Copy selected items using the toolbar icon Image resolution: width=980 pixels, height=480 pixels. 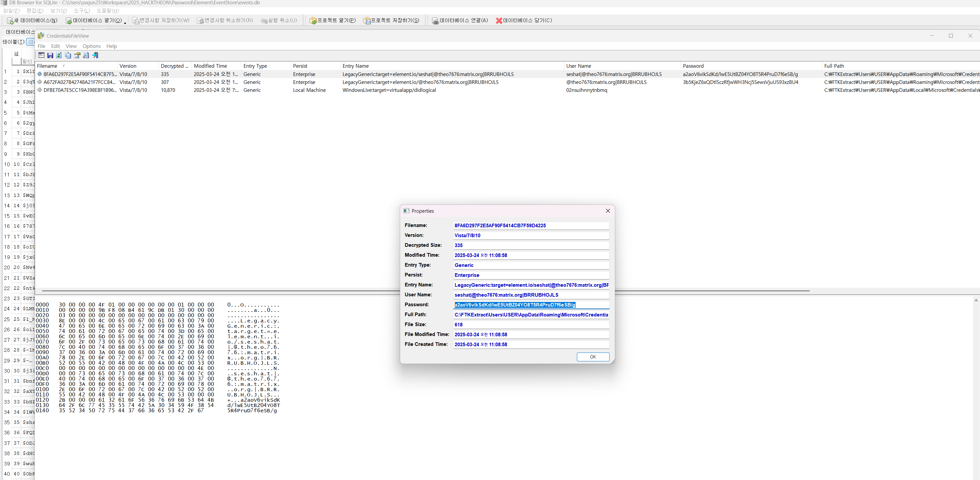pos(68,55)
